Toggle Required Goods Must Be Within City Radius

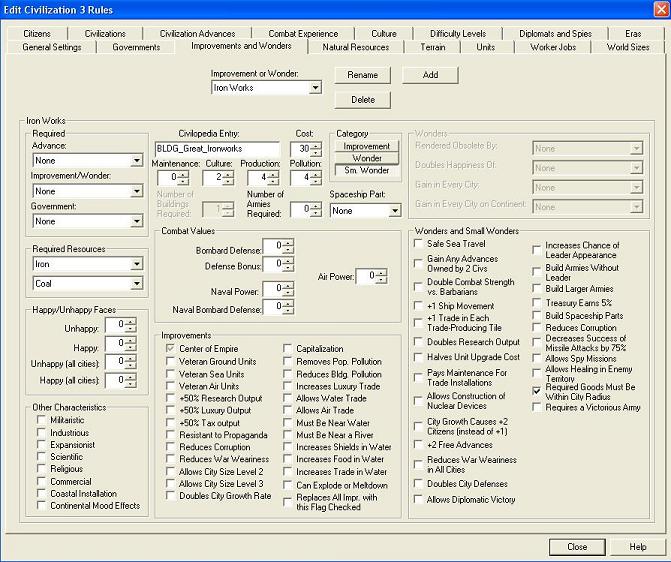(x=537, y=389)
